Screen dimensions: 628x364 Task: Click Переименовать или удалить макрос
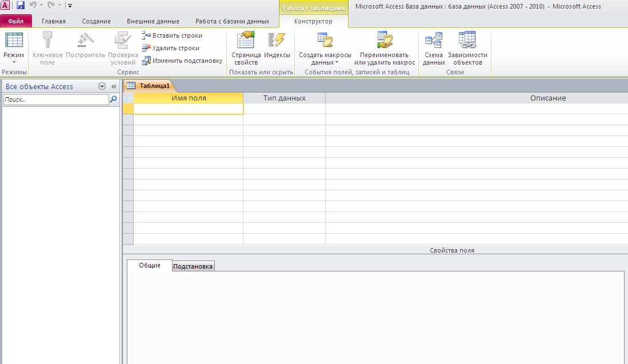[385, 49]
